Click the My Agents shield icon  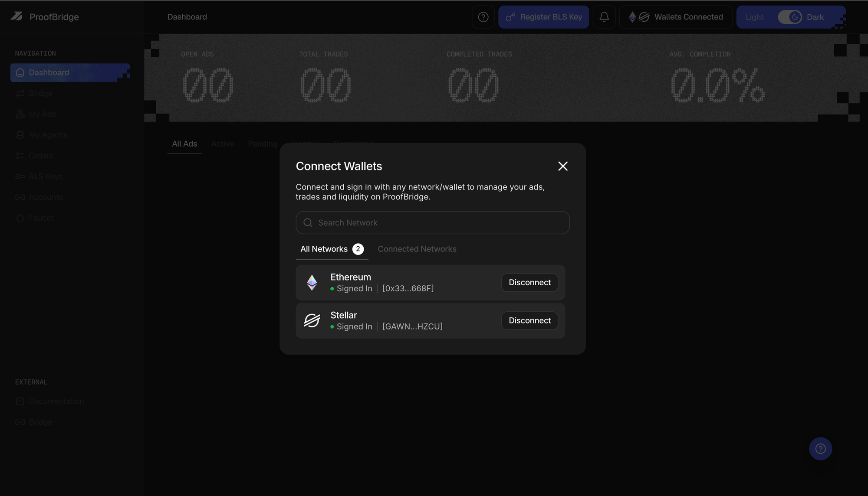20,135
